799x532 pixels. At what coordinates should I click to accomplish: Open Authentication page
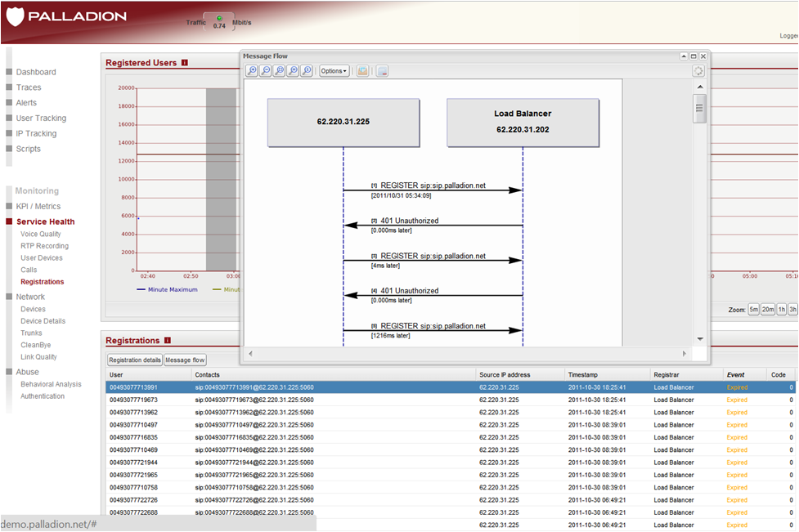coord(43,396)
